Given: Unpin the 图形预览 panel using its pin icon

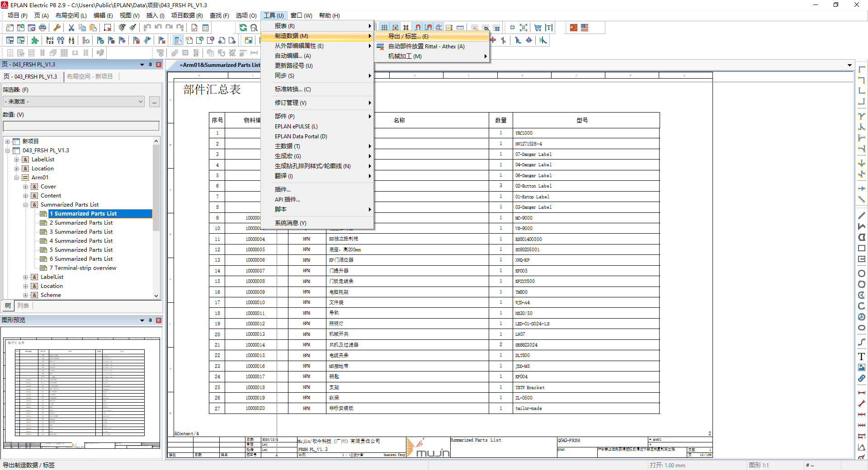Looking at the screenshot, I should tap(151, 320).
